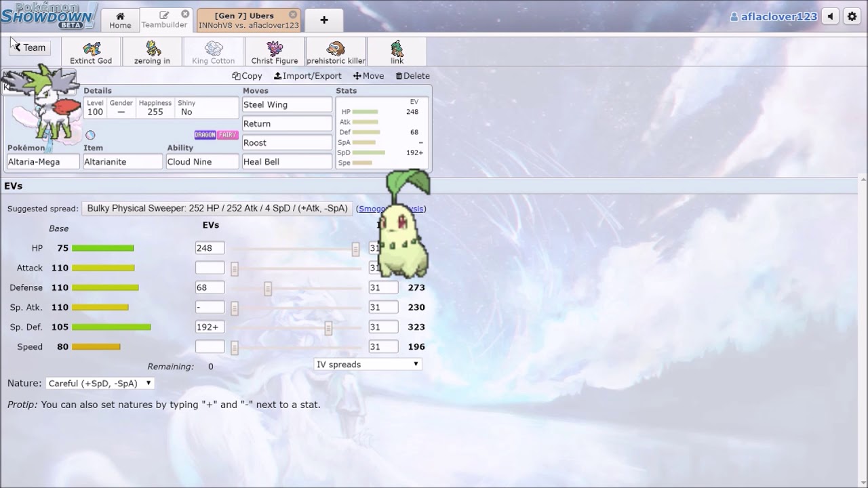Select the link team member

click(397, 52)
